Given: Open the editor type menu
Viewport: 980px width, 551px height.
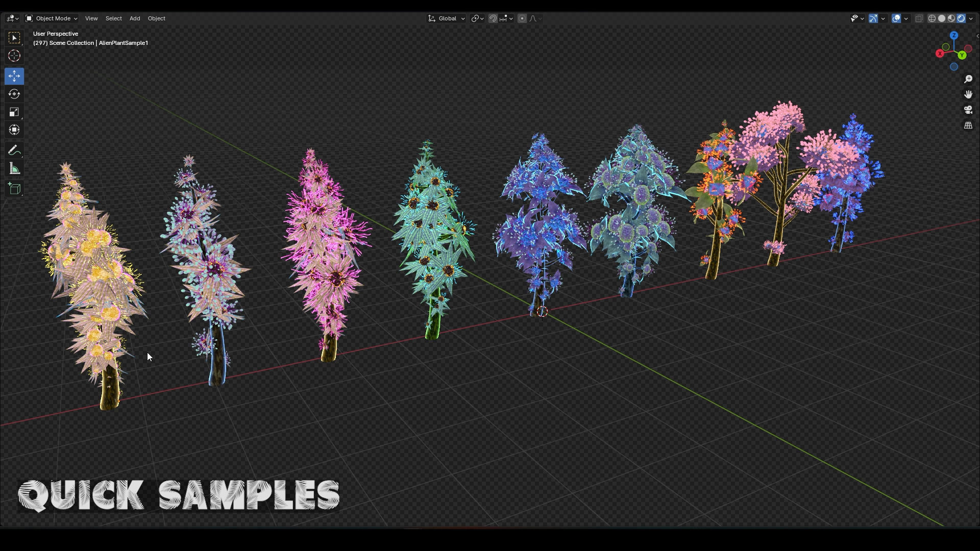Looking at the screenshot, I should [x=12, y=18].
